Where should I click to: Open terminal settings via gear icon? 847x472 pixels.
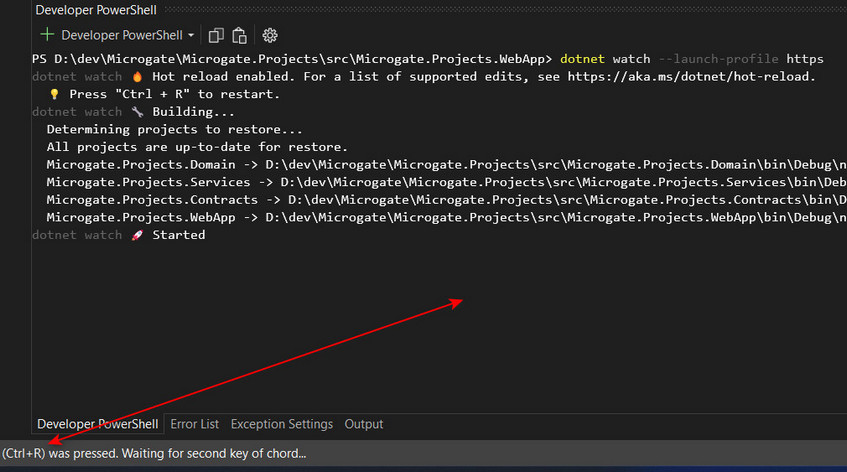270,36
